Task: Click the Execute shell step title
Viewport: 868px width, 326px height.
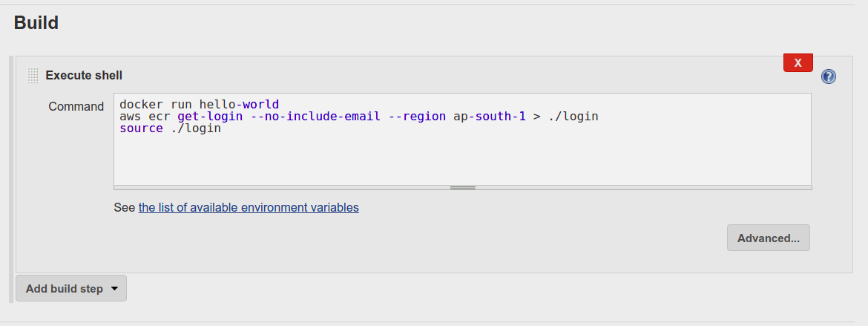Action: 84,75
